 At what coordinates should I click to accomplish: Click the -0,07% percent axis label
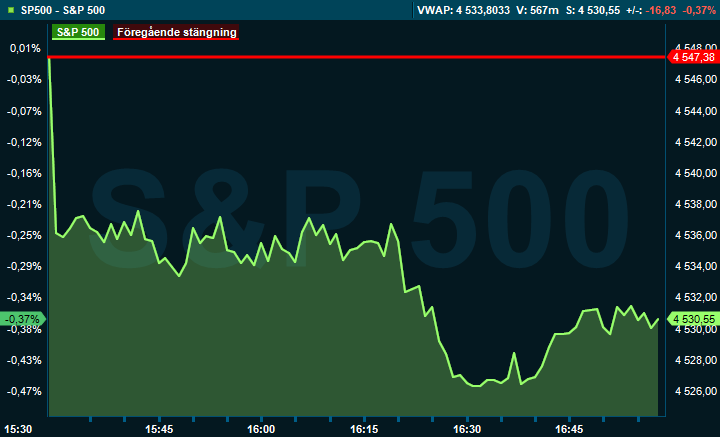point(24,111)
